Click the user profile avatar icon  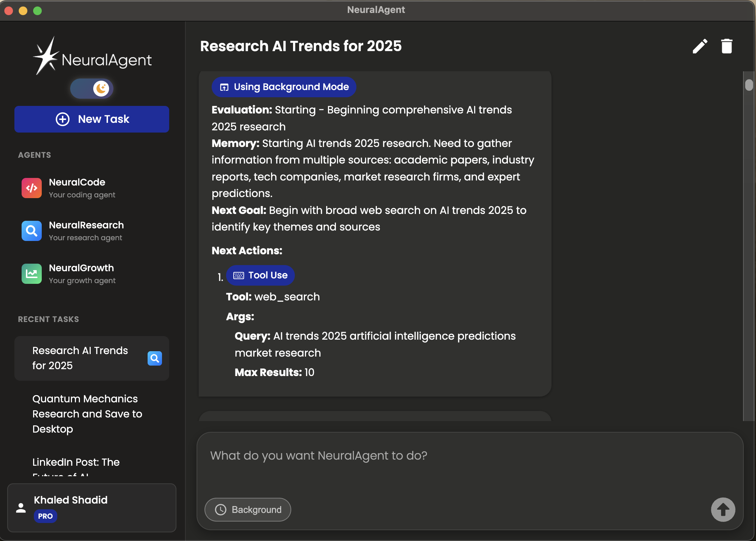click(x=21, y=508)
